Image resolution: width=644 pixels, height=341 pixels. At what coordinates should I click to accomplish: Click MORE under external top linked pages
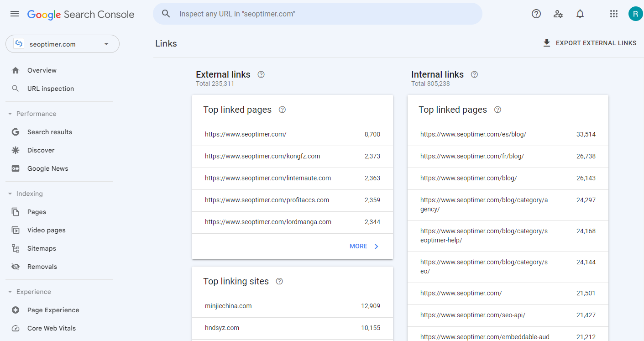364,246
